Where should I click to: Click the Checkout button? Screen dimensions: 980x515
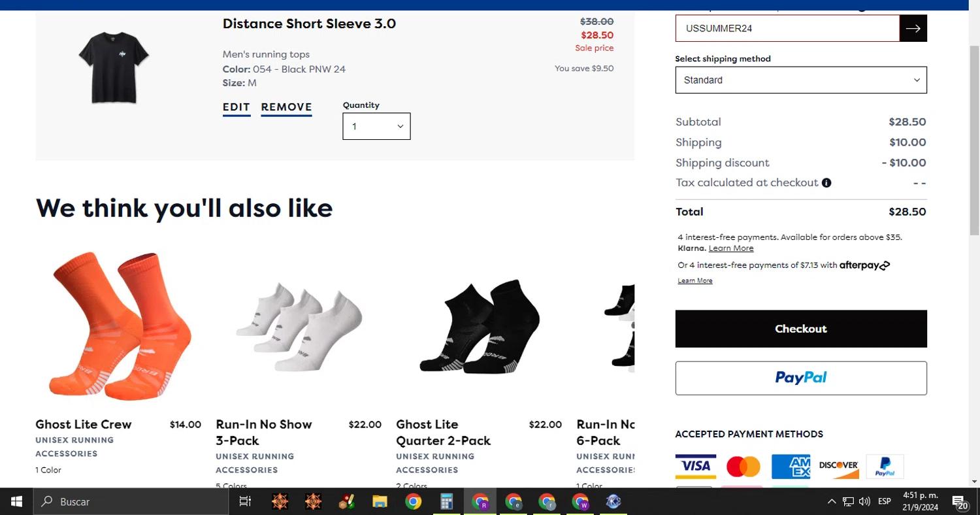click(x=801, y=329)
